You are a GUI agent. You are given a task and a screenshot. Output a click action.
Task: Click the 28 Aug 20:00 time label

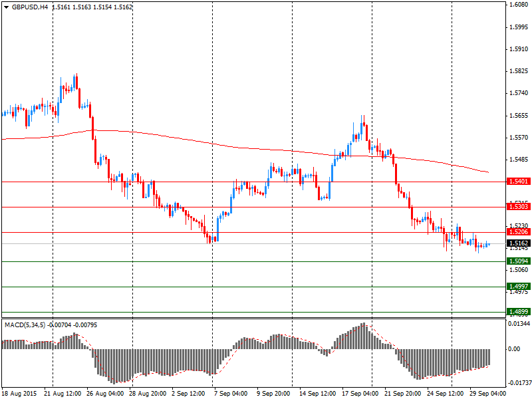tap(148, 394)
